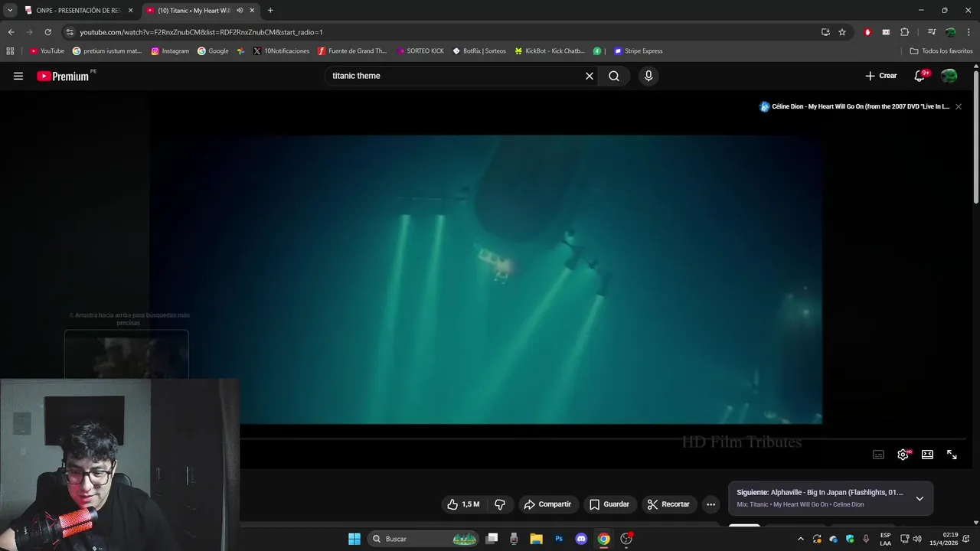
Task: Open Task View in taskbar
Action: pos(492,539)
